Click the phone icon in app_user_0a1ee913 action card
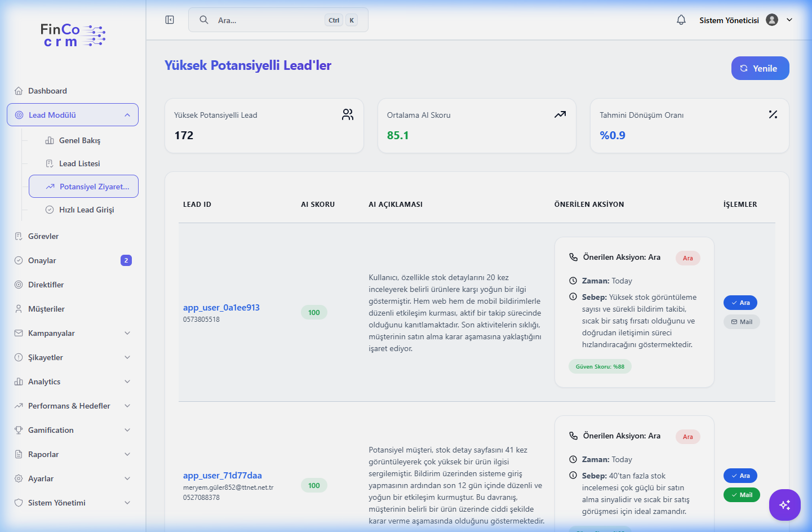The image size is (812, 532). [x=573, y=257]
